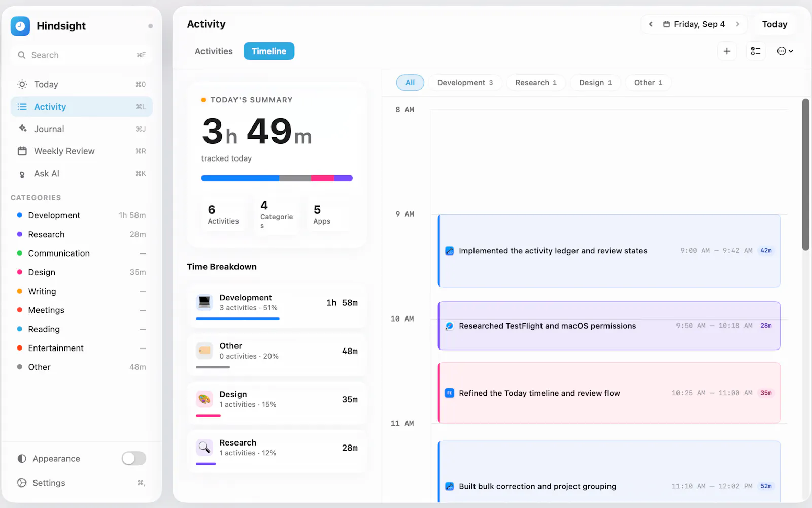The width and height of the screenshot is (812, 508).
Task: Open Journal in the sidebar
Action: (82, 129)
